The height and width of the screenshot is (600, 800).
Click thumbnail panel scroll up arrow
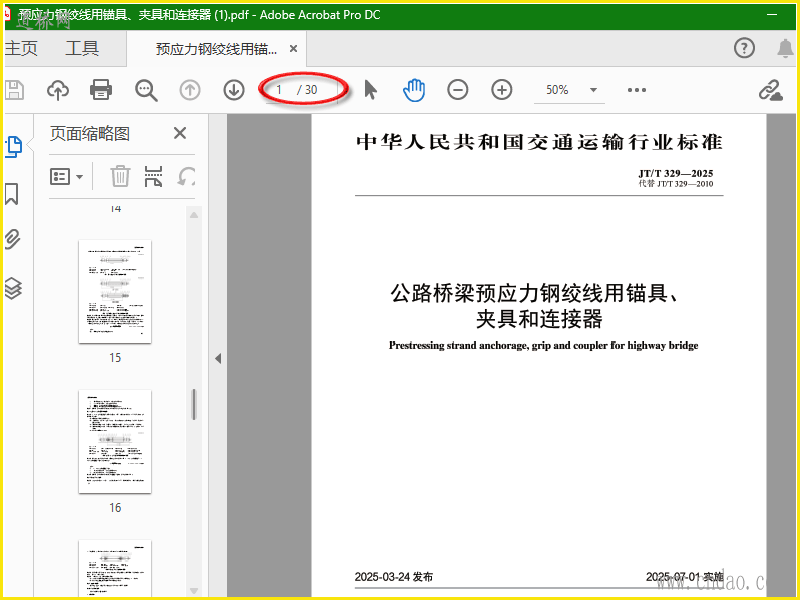pos(194,215)
